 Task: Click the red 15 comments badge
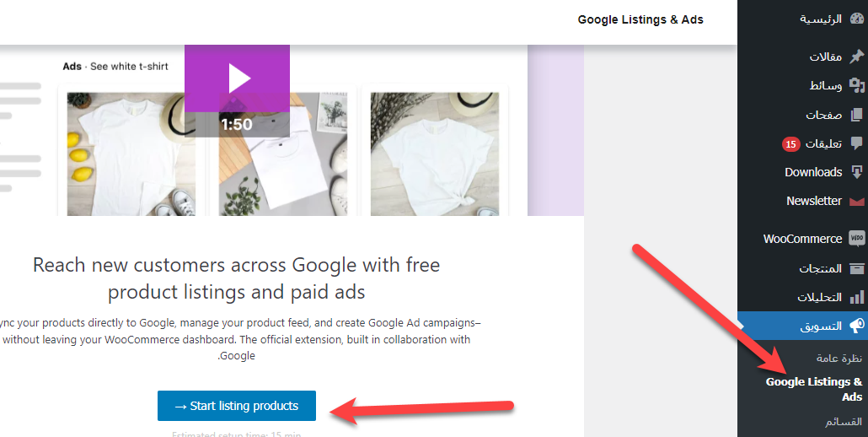(790, 144)
